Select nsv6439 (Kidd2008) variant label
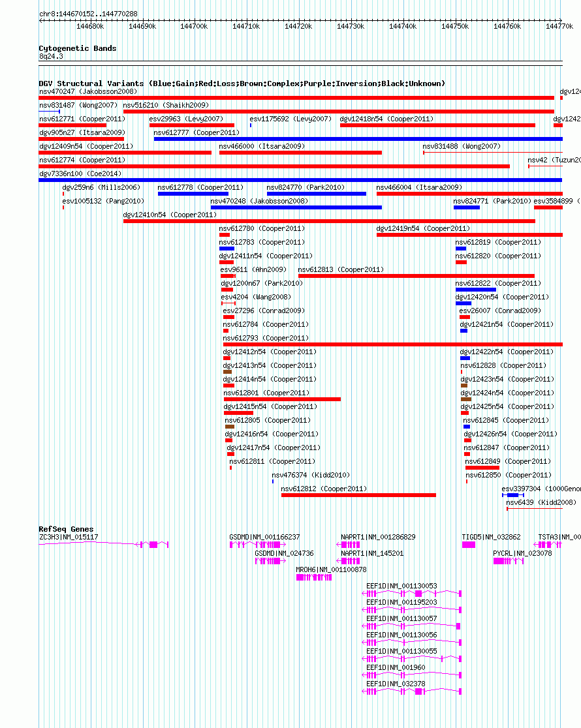This screenshot has height=728, width=581. pos(541,502)
